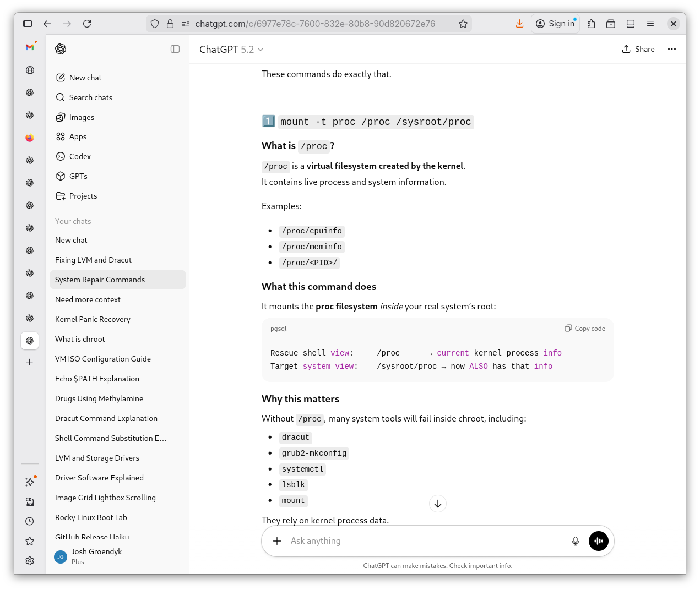This screenshot has height=590, width=700.
Task: Toggle the browser sidebar panel
Action: pos(28,24)
